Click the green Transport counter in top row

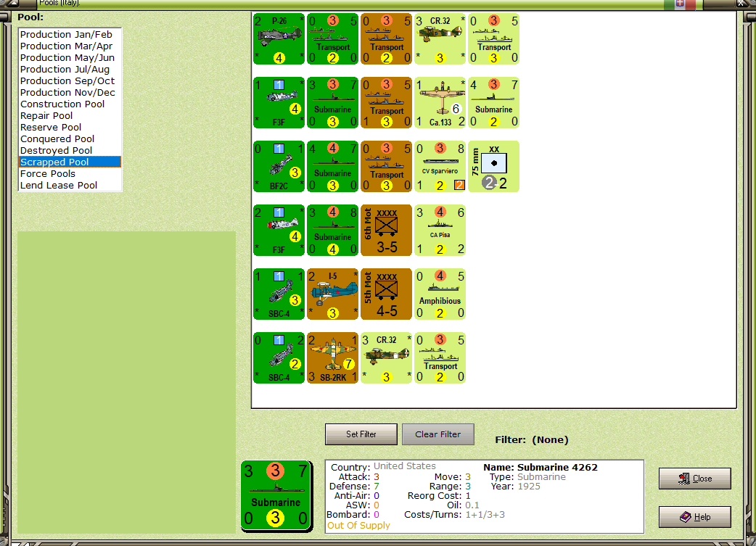[x=333, y=39]
